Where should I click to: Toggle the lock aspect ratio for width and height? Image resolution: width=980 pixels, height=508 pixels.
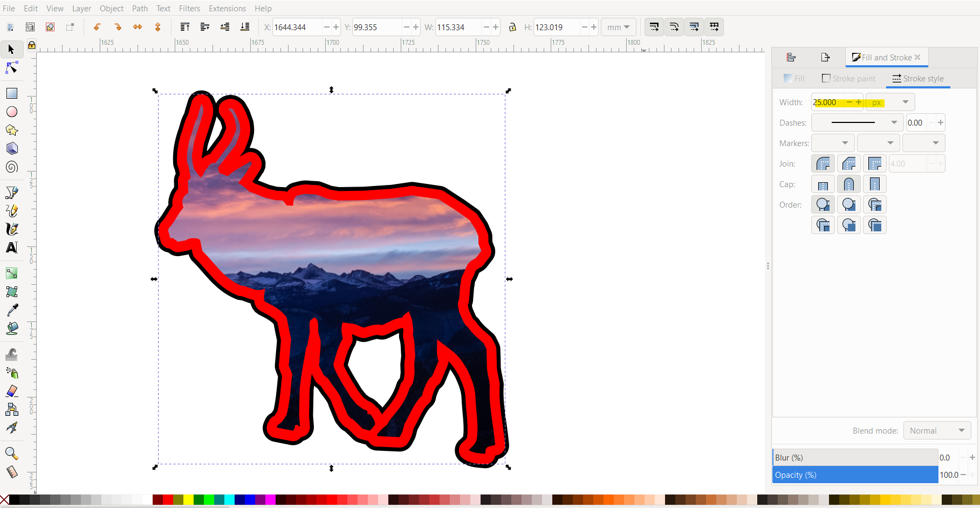[x=512, y=27]
